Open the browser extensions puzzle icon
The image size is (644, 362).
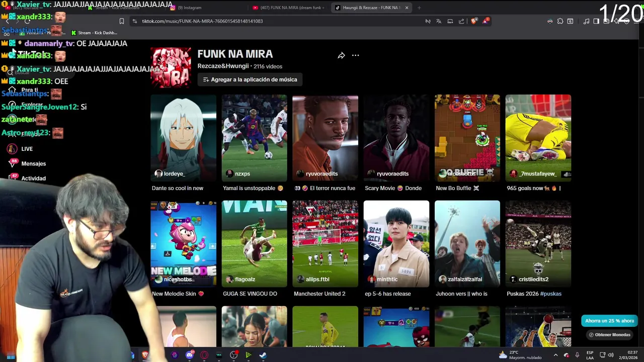pyautogui.click(x=560, y=21)
